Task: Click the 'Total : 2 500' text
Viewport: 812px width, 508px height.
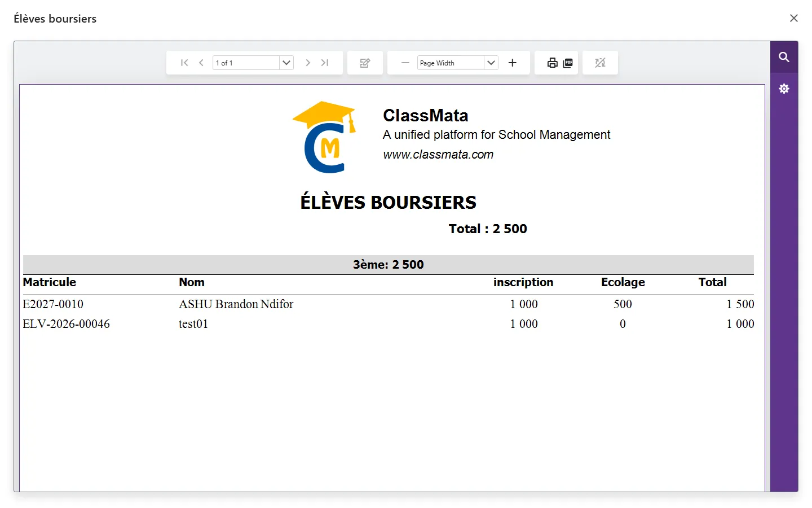Action: (488, 229)
